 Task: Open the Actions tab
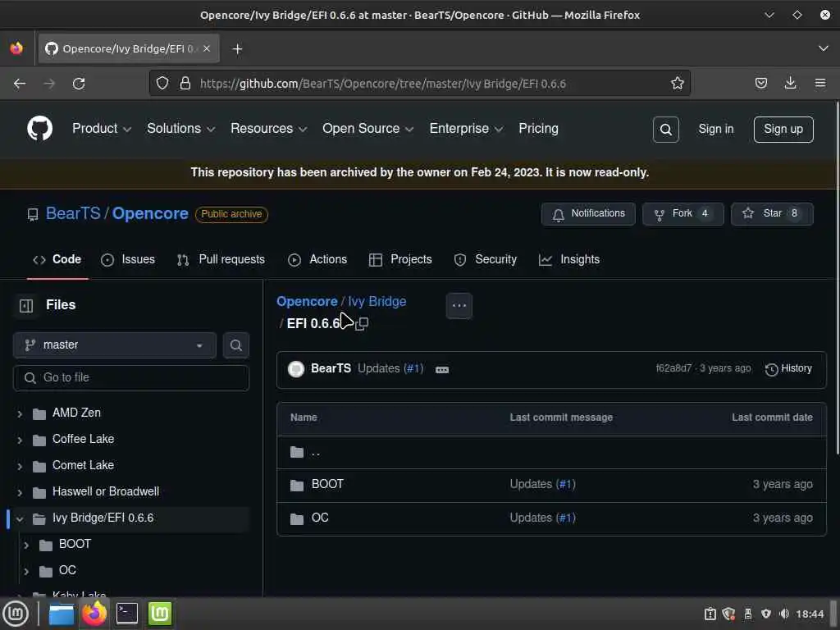(317, 260)
